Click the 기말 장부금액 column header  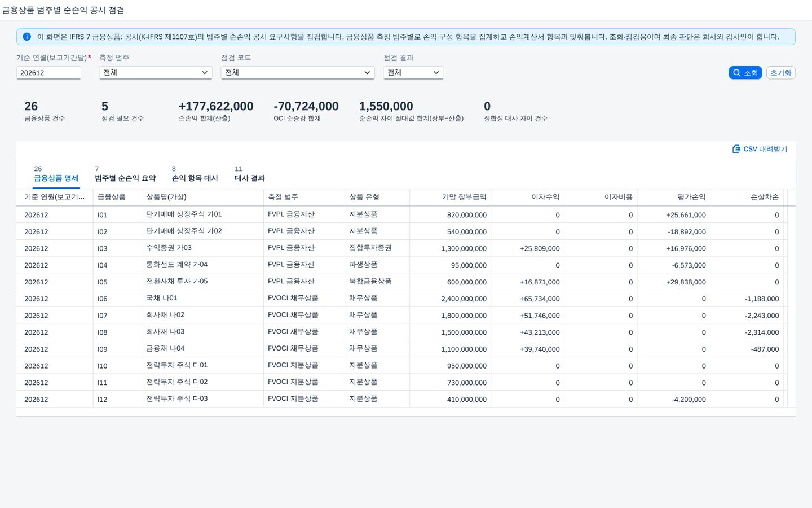click(x=451, y=197)
